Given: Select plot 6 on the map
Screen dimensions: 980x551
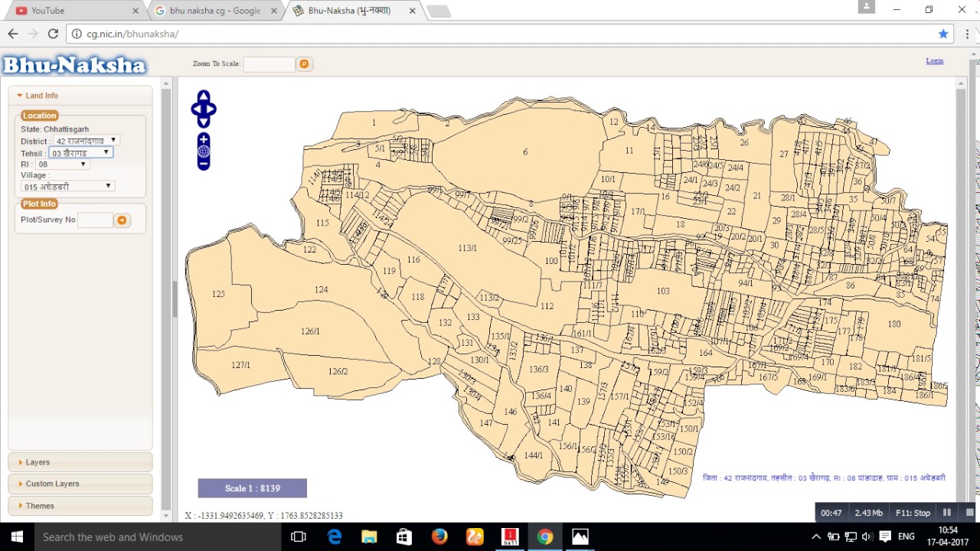Looking at the screenshot, I should (525, 152).
